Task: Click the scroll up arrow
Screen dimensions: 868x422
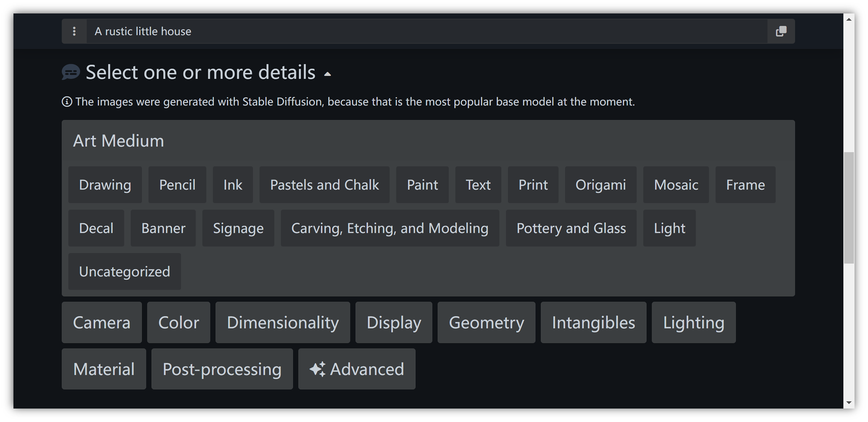Action: 849,19
